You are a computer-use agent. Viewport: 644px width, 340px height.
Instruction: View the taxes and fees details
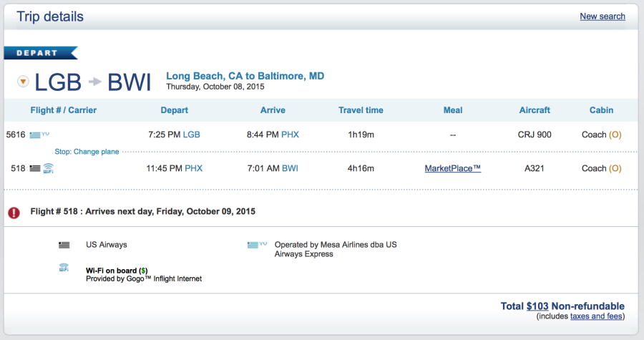(596, 316)
